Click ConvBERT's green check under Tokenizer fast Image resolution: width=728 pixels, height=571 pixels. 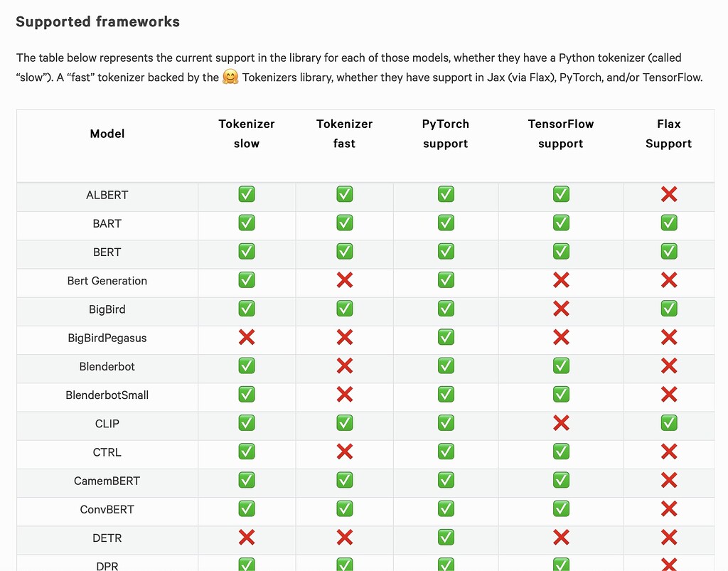[x=345, y=509]
